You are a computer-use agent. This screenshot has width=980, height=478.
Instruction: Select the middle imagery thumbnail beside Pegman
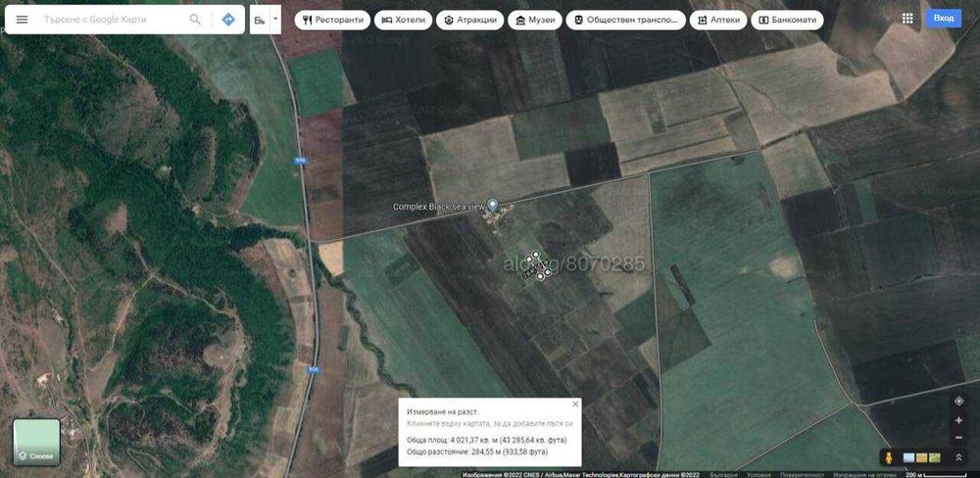(x=921, y=458)
